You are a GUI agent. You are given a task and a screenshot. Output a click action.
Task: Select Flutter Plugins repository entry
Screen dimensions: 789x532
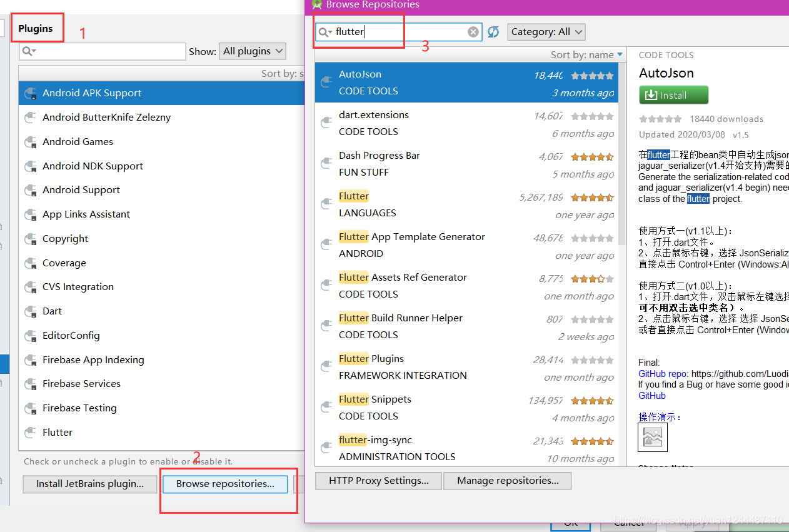coord(466,367)
